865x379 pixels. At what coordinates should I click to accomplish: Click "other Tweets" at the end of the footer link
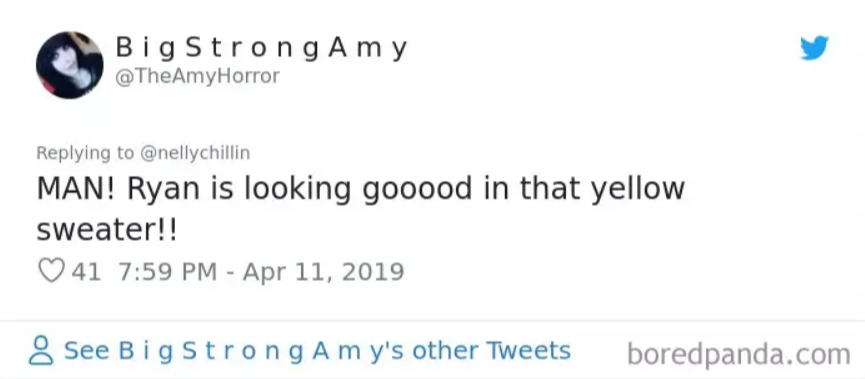click(491, 351)
